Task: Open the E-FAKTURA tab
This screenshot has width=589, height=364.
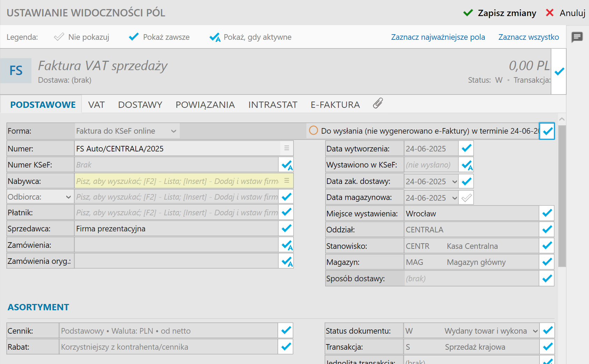Action: click(x=335, y=105)
